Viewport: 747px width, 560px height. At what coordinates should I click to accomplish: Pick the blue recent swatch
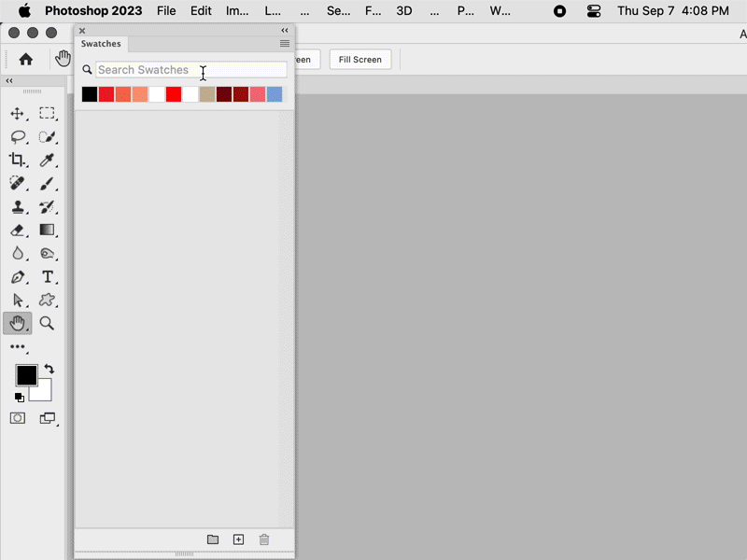(275, 94)
